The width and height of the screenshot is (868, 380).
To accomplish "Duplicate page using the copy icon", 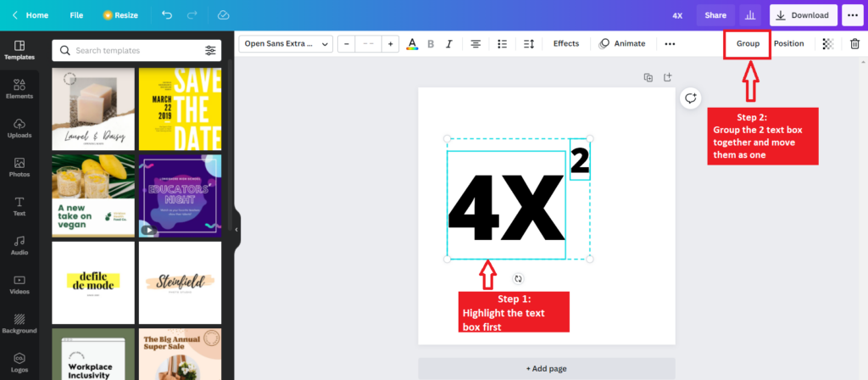I will point(648,77).
